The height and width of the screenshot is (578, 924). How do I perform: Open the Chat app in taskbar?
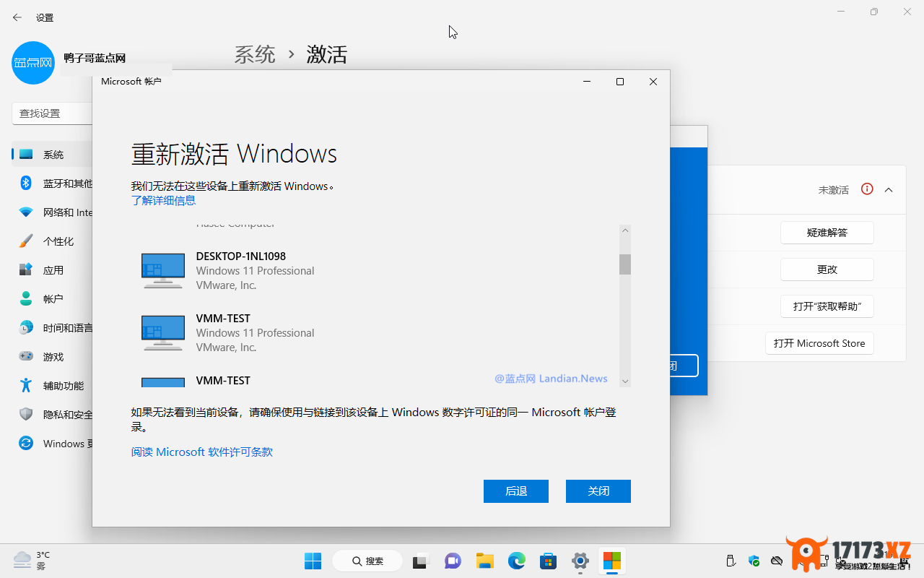pyautogui.click(x=453, y=561)
